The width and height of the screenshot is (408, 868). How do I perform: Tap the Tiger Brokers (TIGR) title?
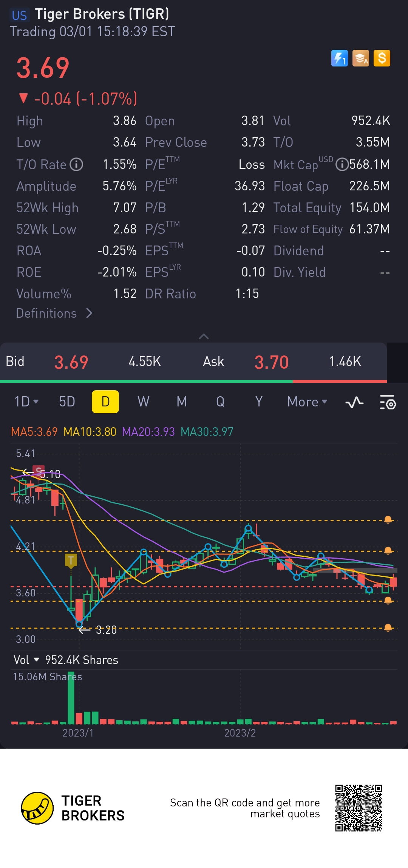[102, 14]
